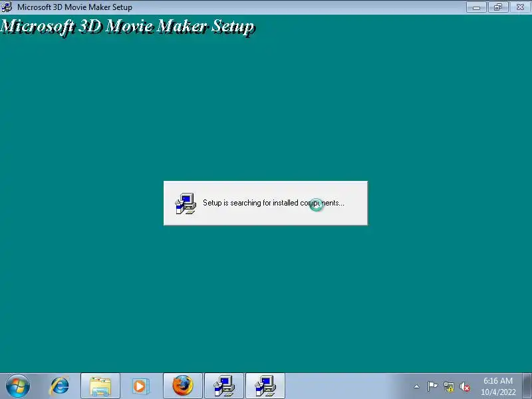
Task: Click the Show Desktop strip at taskbar end
Action: click(x=527, y=386)
